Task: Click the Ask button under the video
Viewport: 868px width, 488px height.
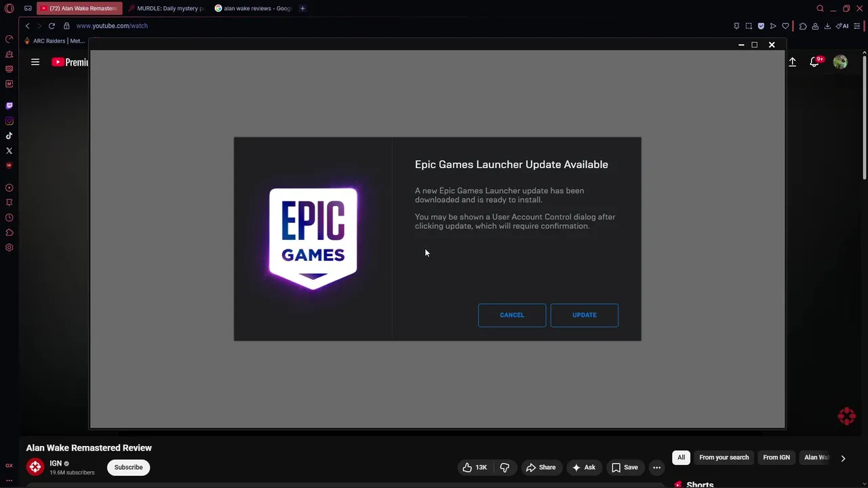Action: tap(583, 467)
